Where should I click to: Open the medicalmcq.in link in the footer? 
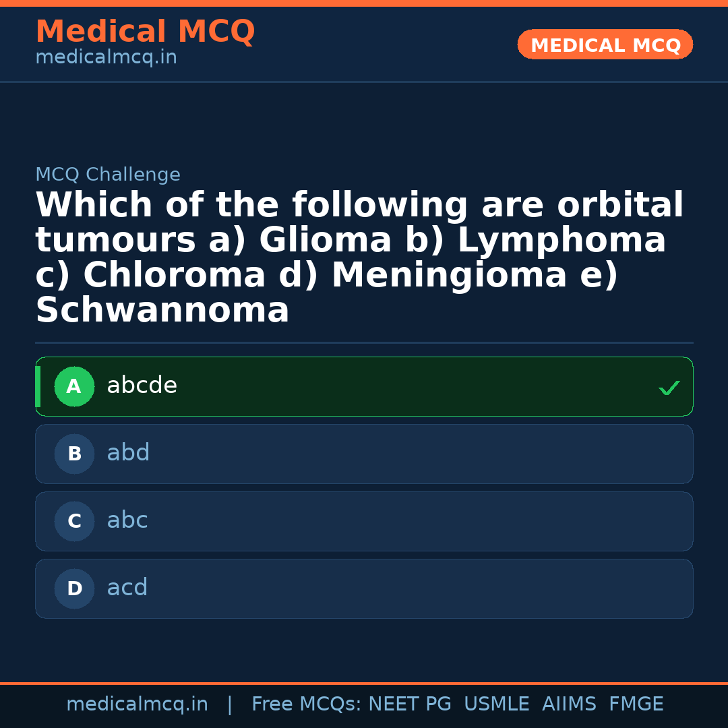coord(138,703)
